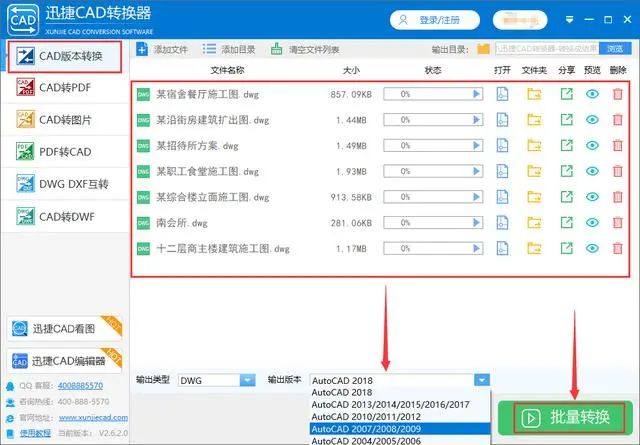Open file icon for 某综合楼立面施工图.dwg
This screenshot has width=640, height=445.
pyautogui.click(x=502, y=197)
